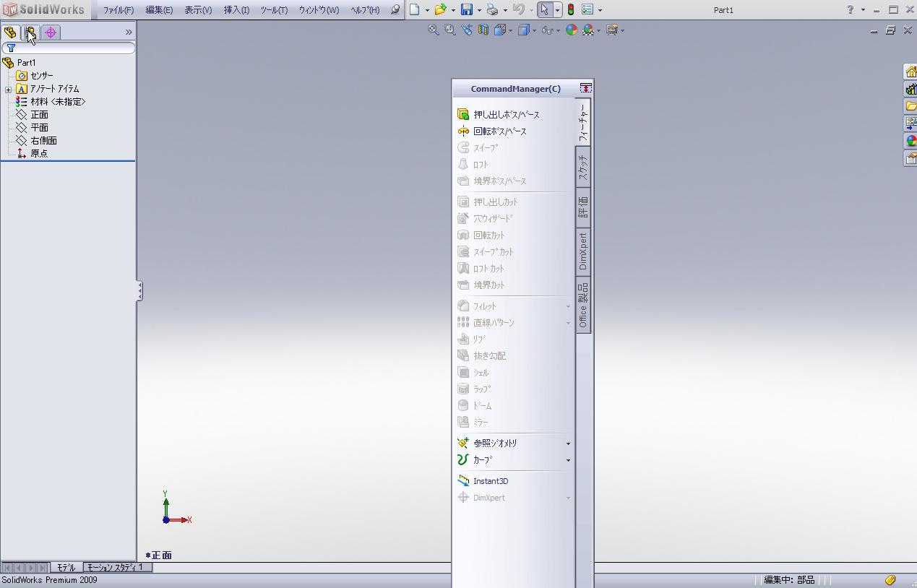
Task: Open the ヘルプ(H) menu
Action: click(365, 10)
